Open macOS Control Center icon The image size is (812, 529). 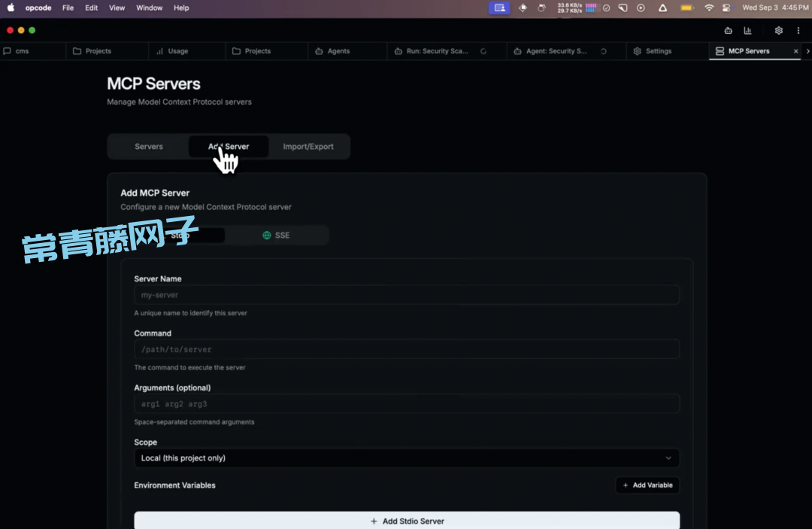[726, 8]
